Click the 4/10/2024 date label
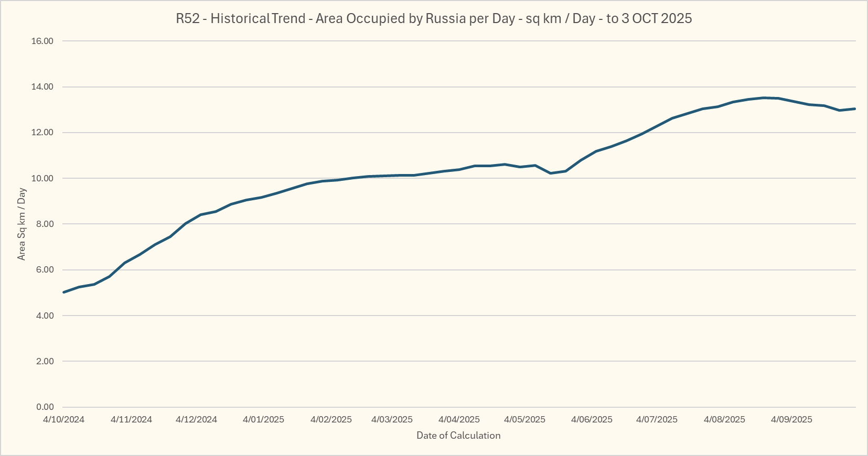Screen dimensions: 868x456 (63, 420)
